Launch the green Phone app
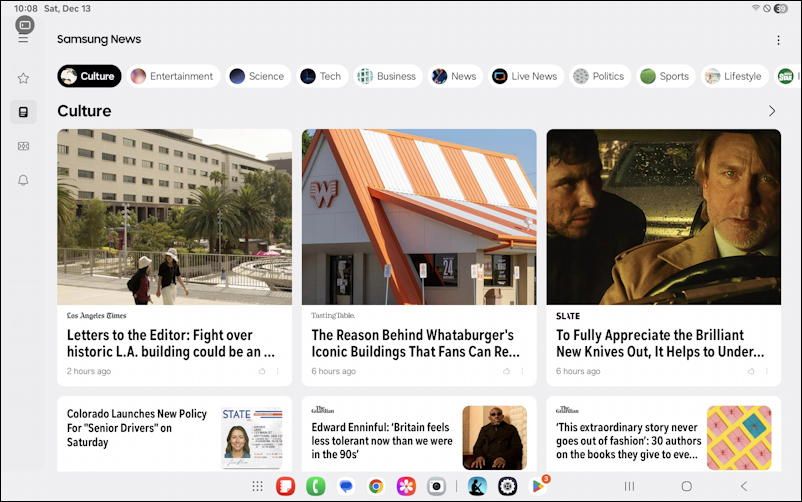This screenshot has width=802, height=502. click(x=316, y=486)
